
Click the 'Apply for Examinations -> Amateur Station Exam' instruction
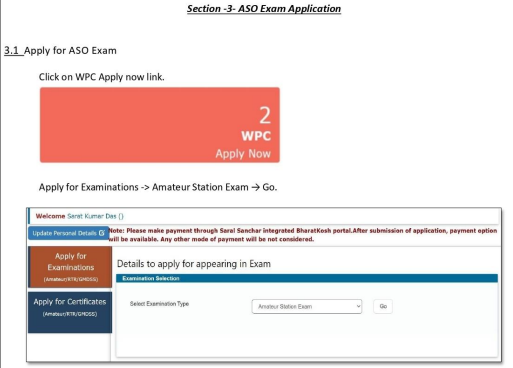158,187
